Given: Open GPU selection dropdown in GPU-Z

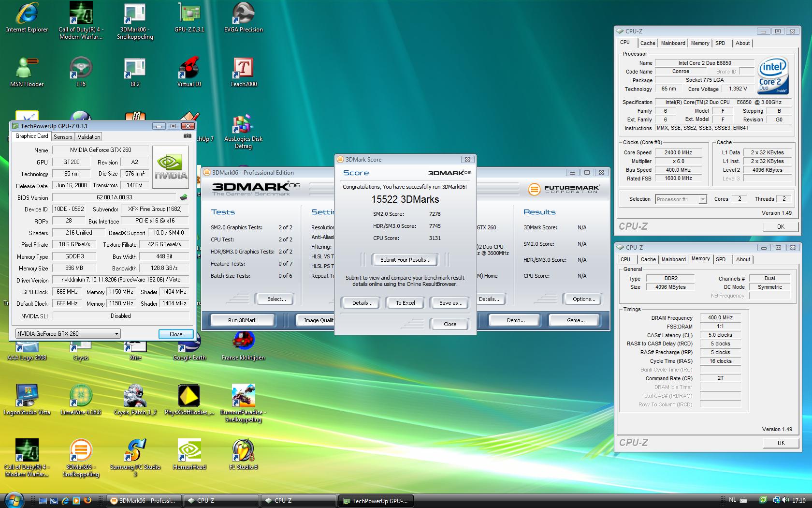Looking at the screenshot, I should (x=68, y=334).
